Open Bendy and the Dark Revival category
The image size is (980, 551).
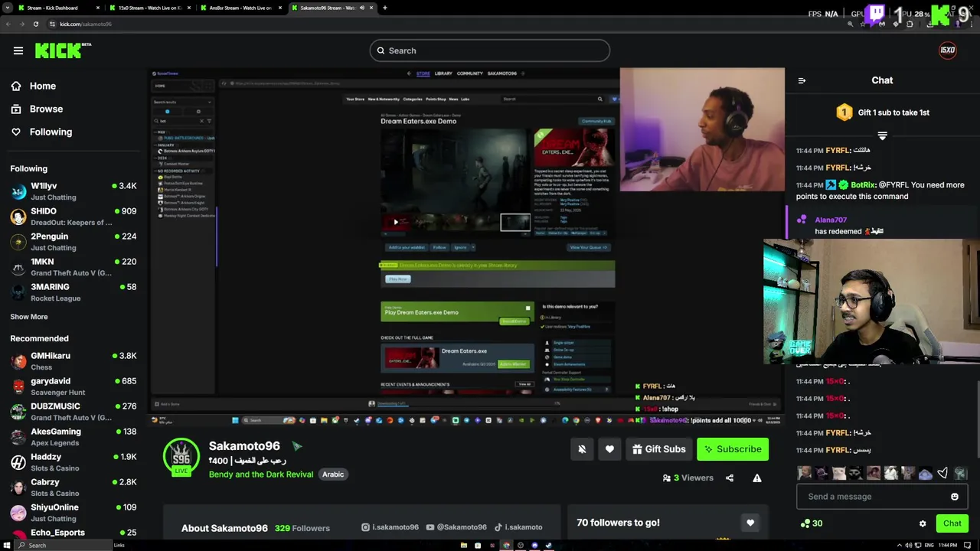tap(261, 474)
